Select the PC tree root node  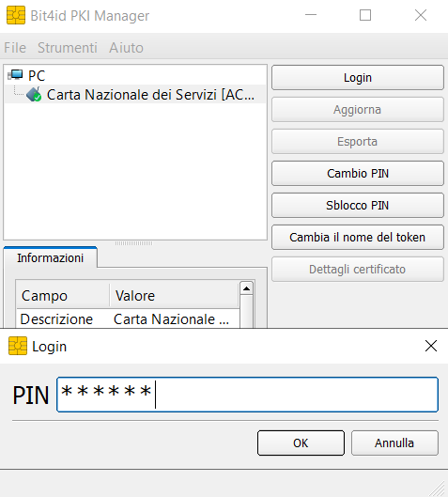point(37,75)
